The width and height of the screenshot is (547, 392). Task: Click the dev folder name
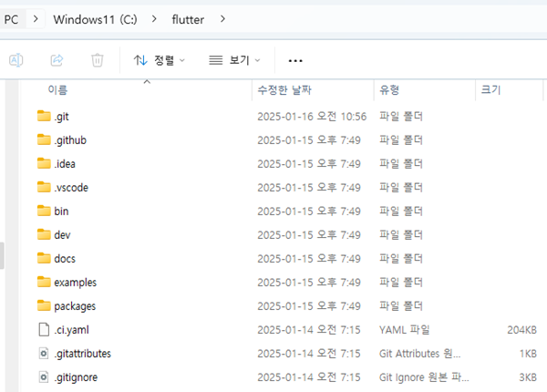pyautogui.click(x=62, y=235)
